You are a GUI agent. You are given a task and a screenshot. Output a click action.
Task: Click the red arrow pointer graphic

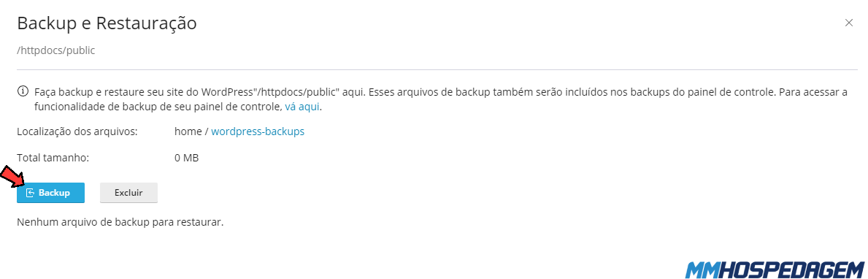click(x=12, y=177)
